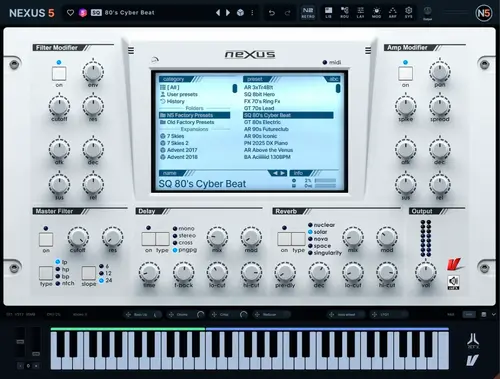The image size is (500, 379).
Task: Open the three-dot preset options menu
Action: coord(252,13)
